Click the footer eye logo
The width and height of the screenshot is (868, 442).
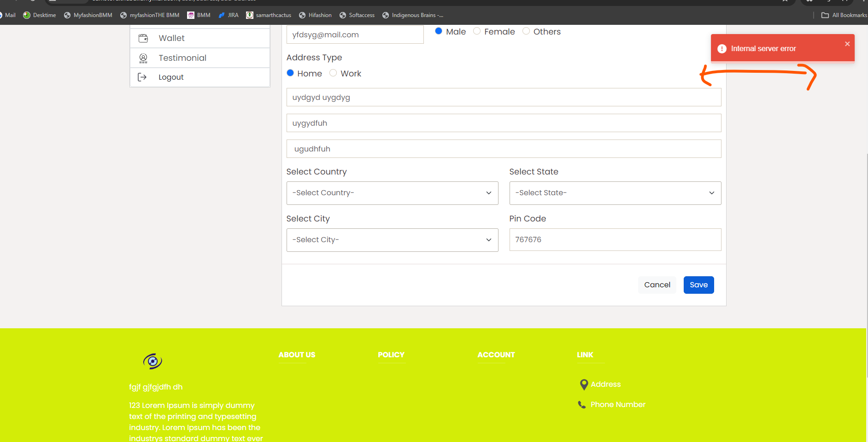click(152, 361)
